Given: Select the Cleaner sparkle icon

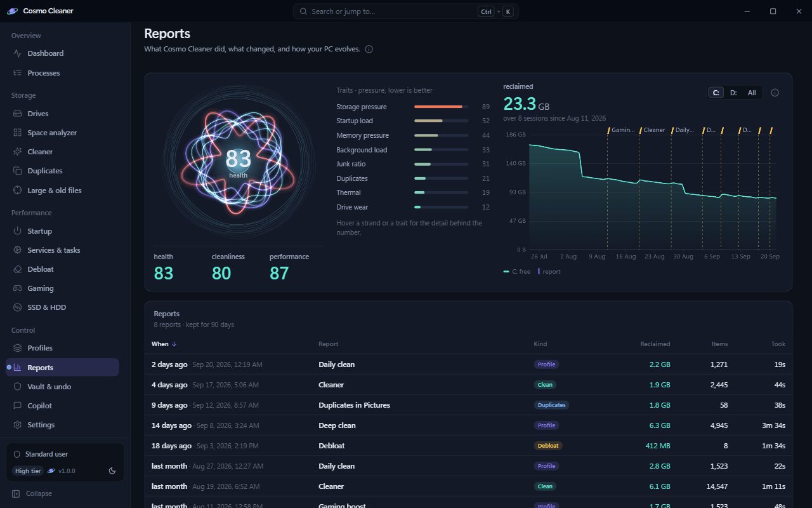Looking at the screenshot, I should (17, 152).
